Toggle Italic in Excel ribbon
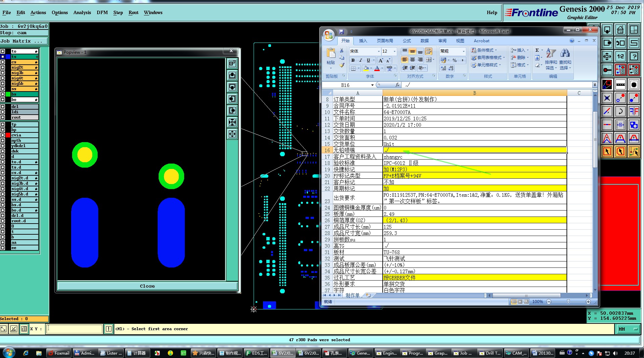Viewport: 644px width, 358px height. pyautogui.click(x=361, y=60)
